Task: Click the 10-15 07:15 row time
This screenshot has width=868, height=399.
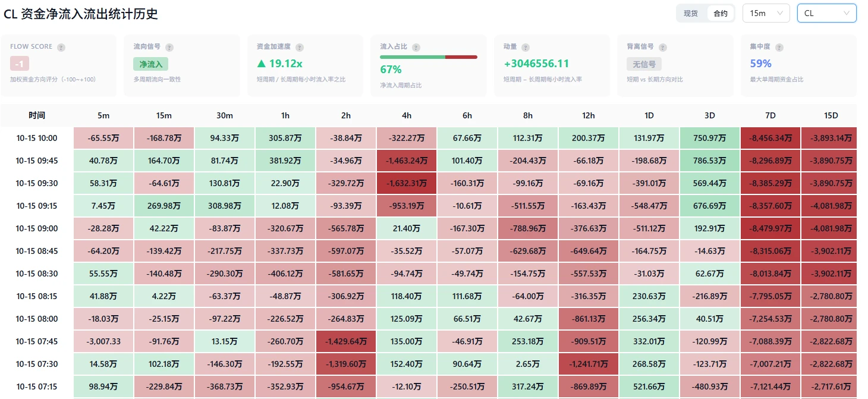Action: pyautogui.click(x=37, y=387)
